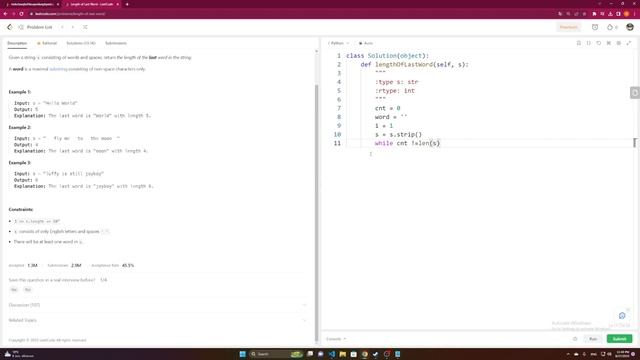The height and width of the screenshot is (360, 640).
Task: Switch to the first browser tab
Action: coord(32,4)
